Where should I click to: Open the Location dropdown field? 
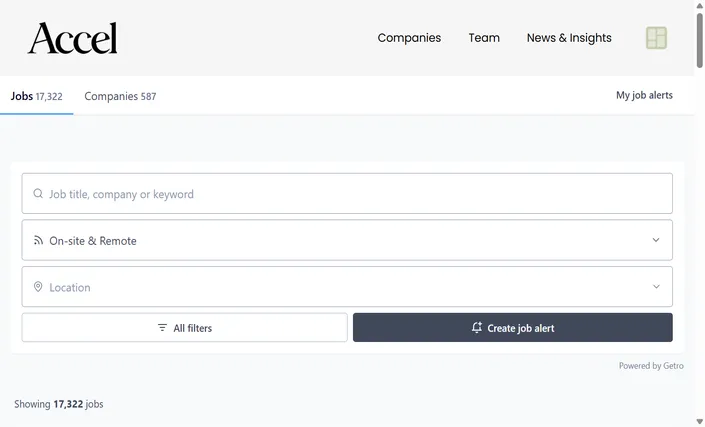(x=347, y=287)
